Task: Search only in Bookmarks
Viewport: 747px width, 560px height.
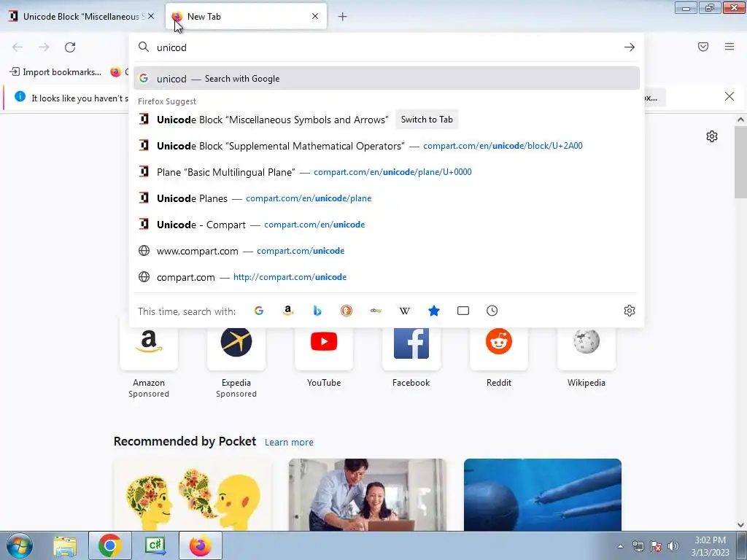Action: (434, 311)
